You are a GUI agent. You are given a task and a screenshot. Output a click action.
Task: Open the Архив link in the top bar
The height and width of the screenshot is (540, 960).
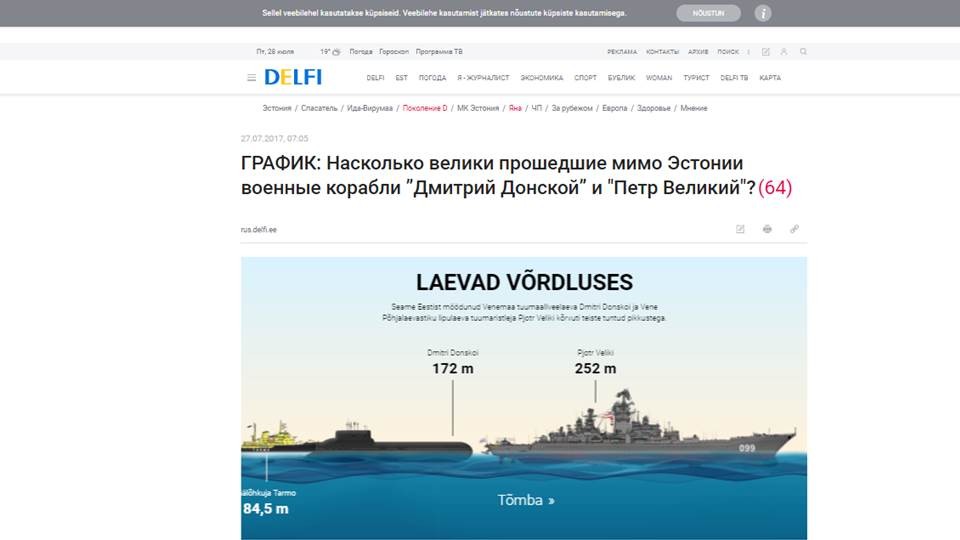point(698,52)
